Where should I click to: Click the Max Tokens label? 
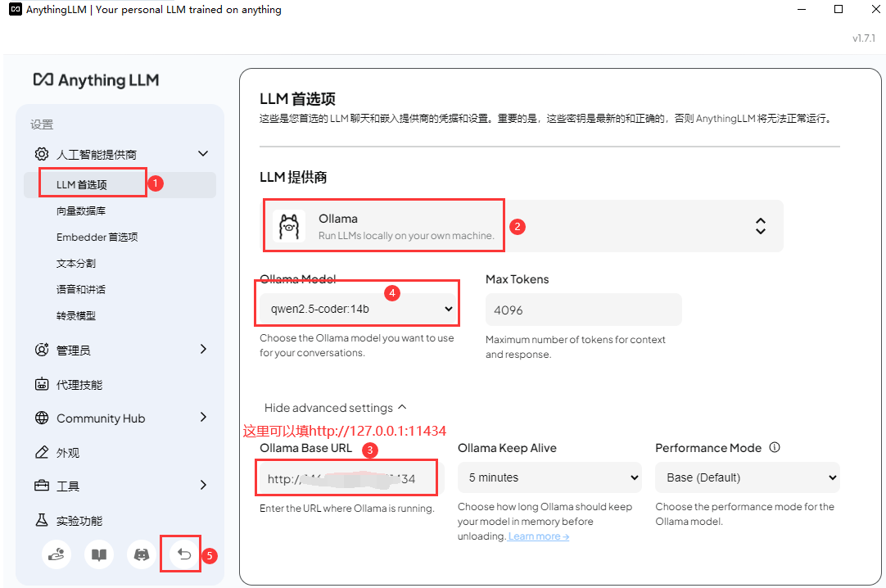(517, 279)
